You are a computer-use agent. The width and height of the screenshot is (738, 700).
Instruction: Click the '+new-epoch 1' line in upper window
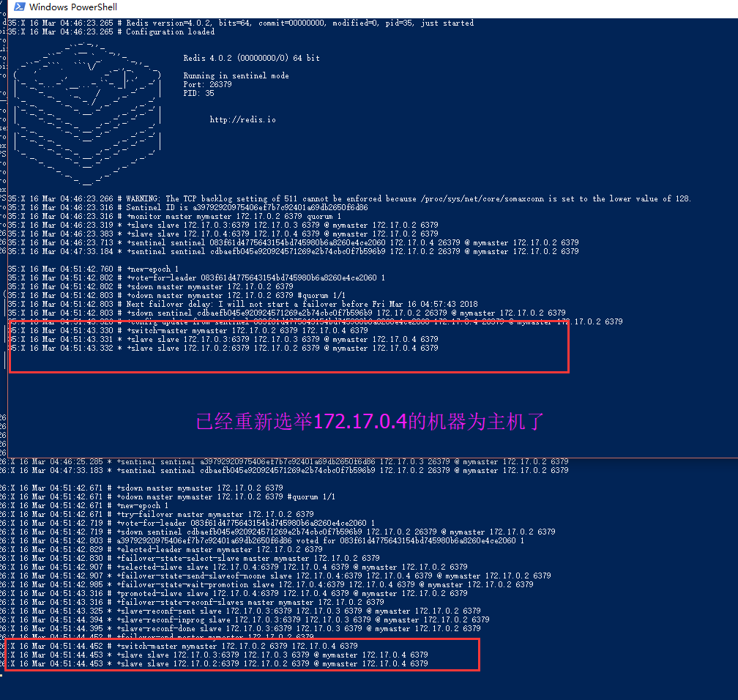pos(93,269)
